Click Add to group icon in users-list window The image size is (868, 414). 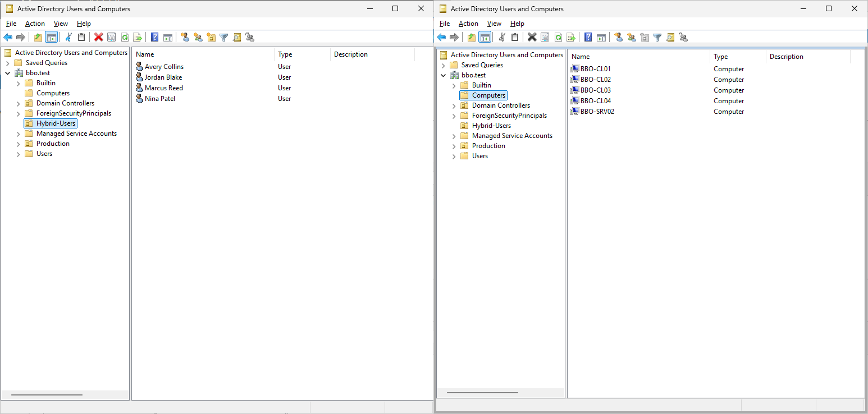point(250,37)
